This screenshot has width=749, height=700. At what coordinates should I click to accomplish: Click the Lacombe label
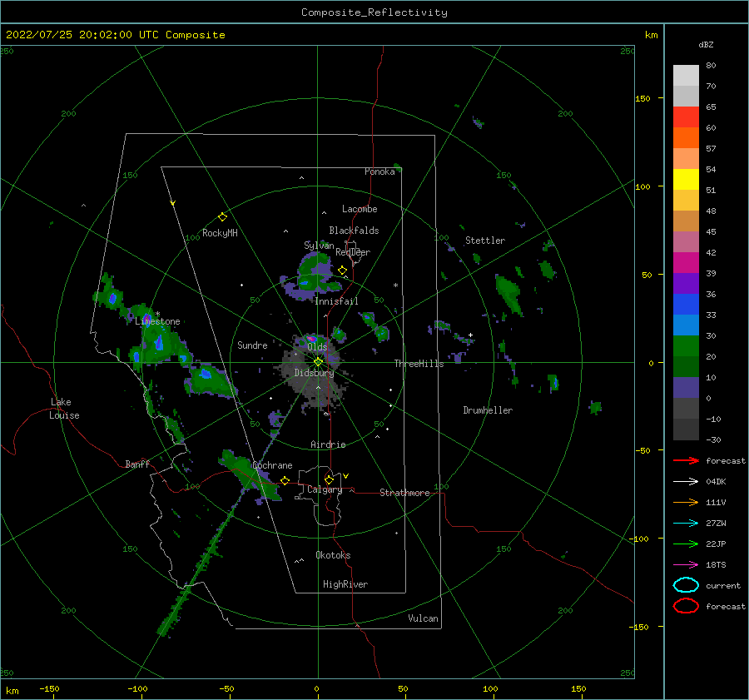[360, 209]
